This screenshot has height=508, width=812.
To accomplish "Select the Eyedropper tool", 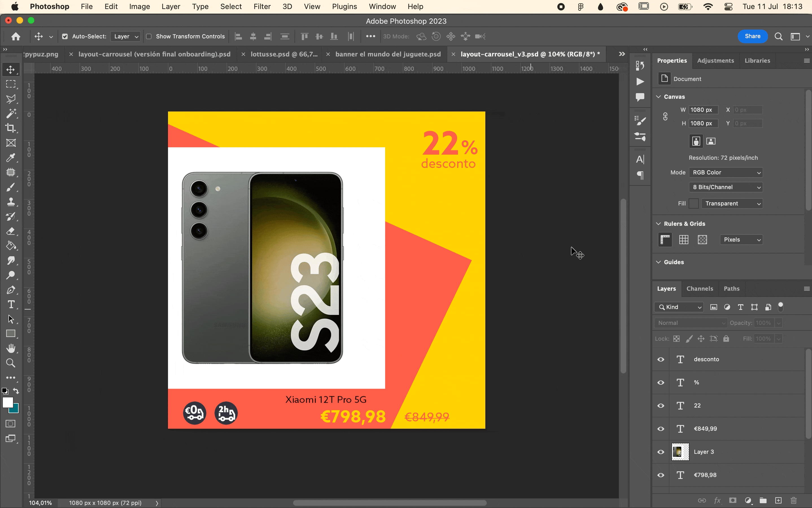I will pos(11,157).
